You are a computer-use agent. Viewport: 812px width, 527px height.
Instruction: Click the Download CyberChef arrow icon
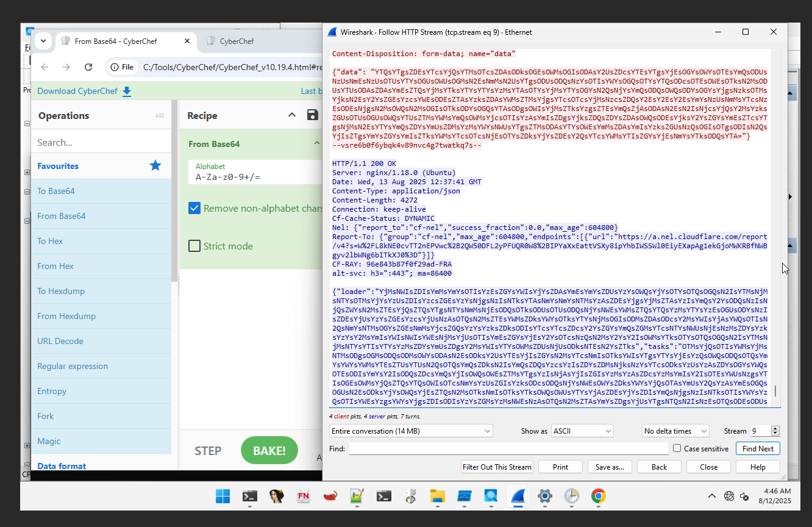tap(127, 91)
